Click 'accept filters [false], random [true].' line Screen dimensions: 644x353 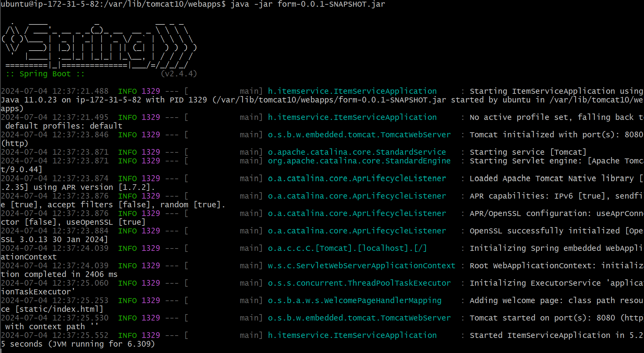tap(136, 205)
